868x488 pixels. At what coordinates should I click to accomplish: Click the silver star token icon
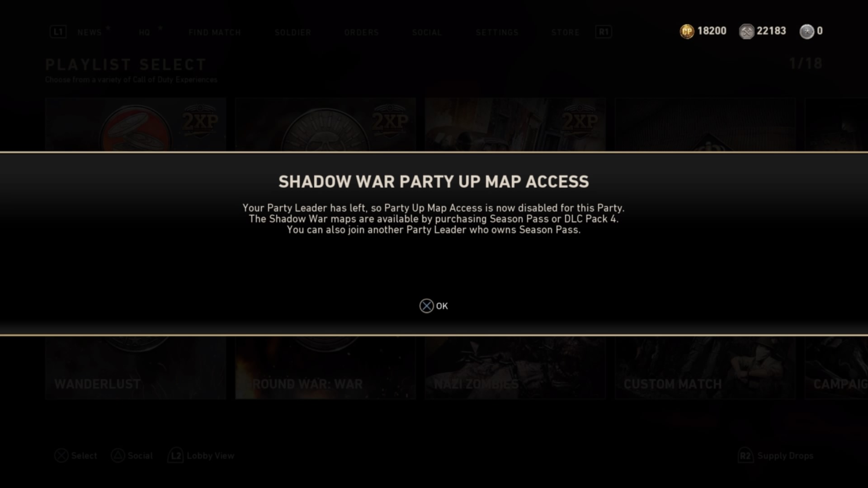tap(807, 31)
